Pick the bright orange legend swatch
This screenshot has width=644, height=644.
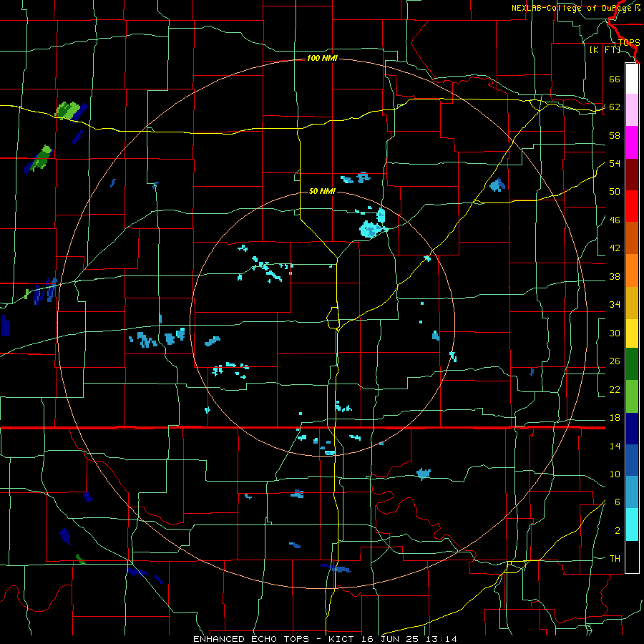632,270
